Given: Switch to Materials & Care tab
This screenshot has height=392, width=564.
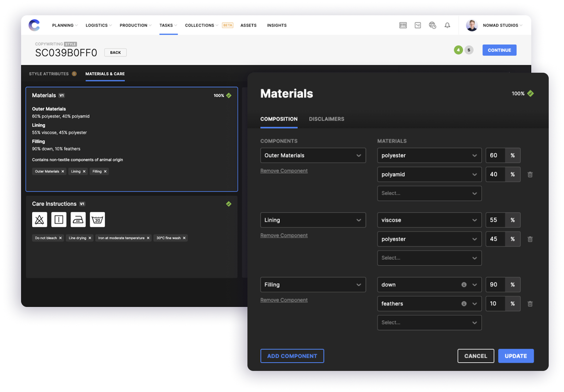Looking at the screenshot, I should click(x=105, y=73).
